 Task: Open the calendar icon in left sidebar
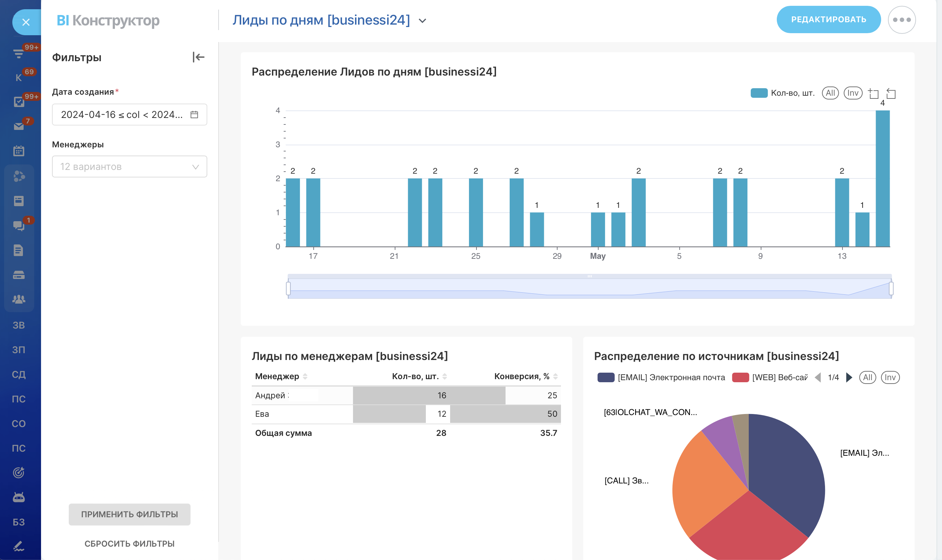pos(18,151)
